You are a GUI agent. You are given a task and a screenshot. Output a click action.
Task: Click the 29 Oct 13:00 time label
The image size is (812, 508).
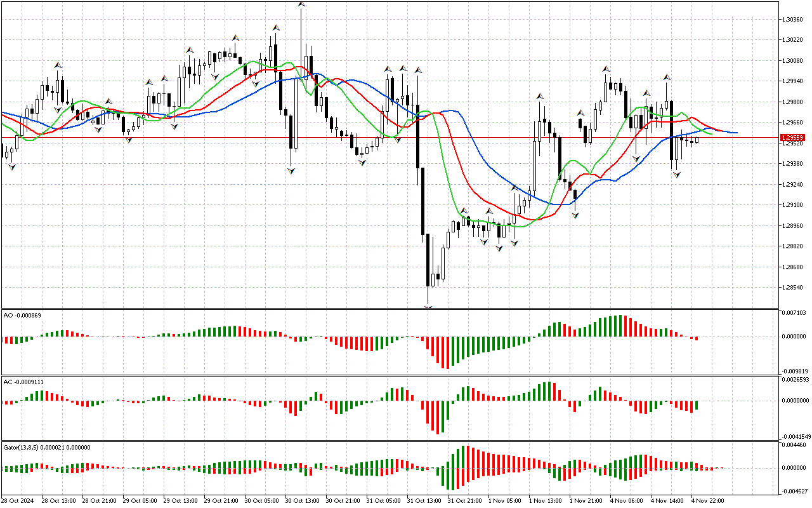(x=180, y=501)
